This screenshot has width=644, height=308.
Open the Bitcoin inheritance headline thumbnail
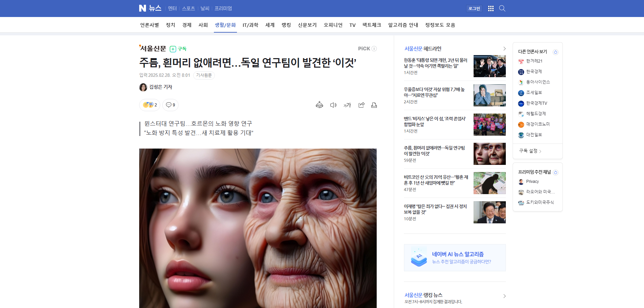489,183
